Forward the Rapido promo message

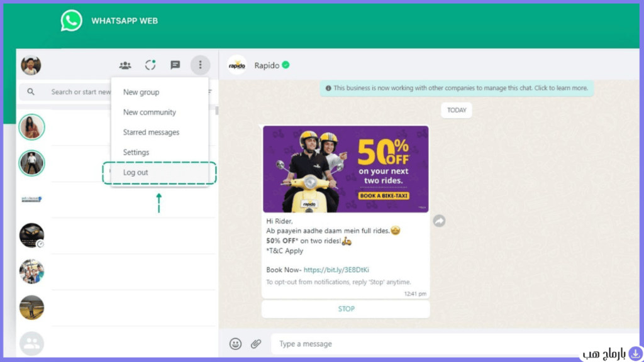click(439, 221)
